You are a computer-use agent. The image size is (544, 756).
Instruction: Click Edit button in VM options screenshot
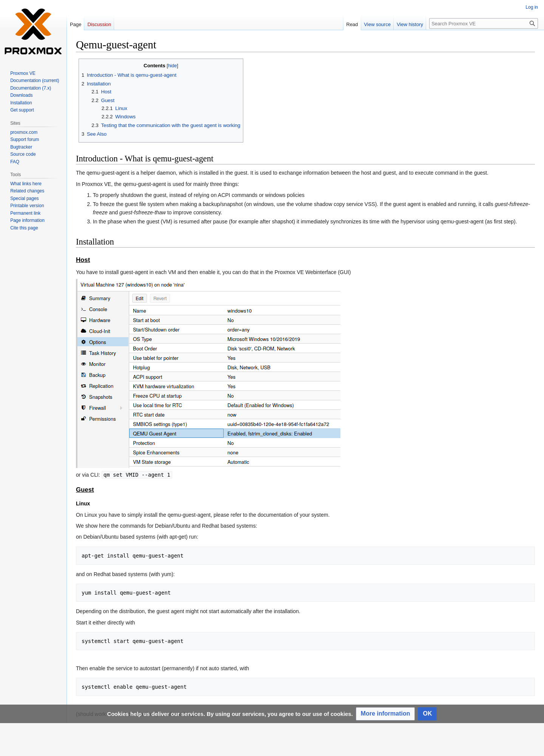click(139, 299)
